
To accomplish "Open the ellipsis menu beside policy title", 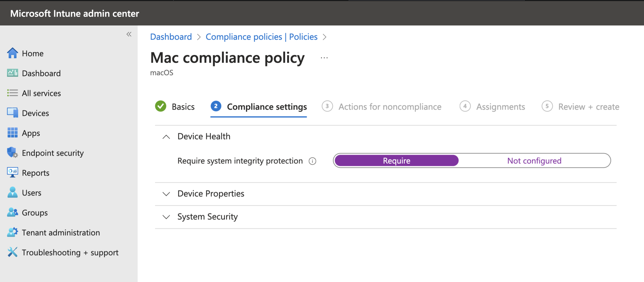I will coord(324,58).
